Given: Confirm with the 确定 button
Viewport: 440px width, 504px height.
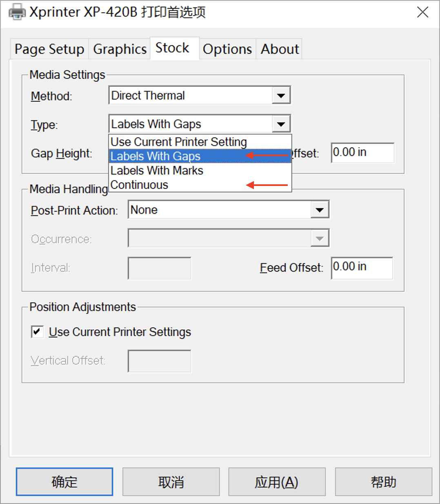Looking at the screenshot, I should pyautogui.click(x=64, y=482).
